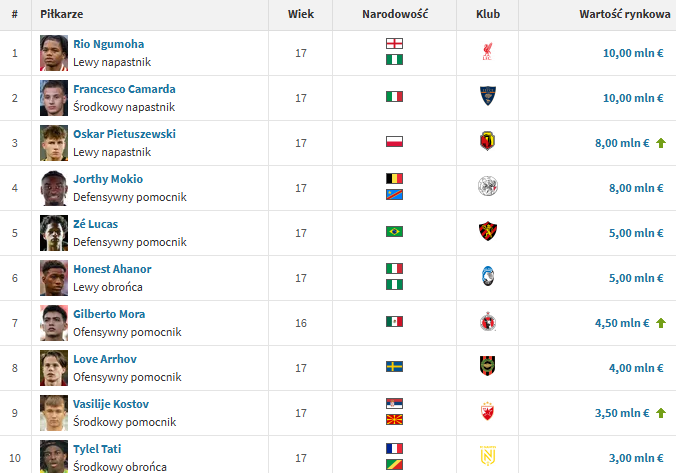Click the Polish flag for Oskar Pietuszewski
Screen dimensions: 676x473
(394, 142)
